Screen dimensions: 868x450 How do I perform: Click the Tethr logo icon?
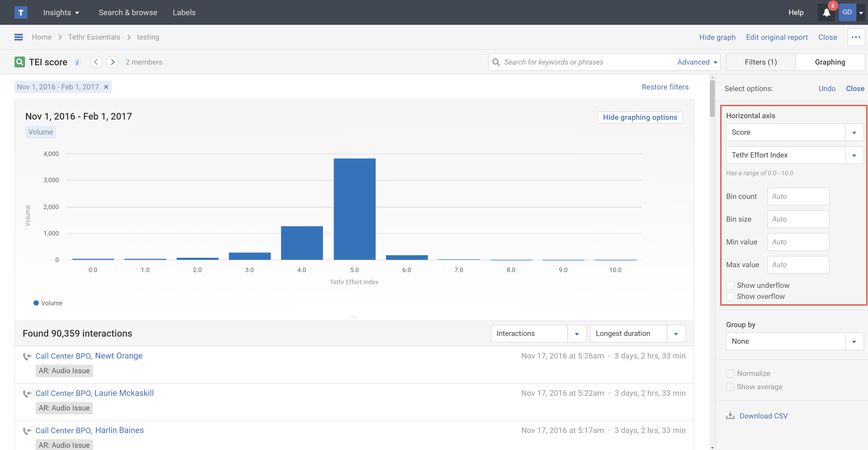click(x=21, y=12)
